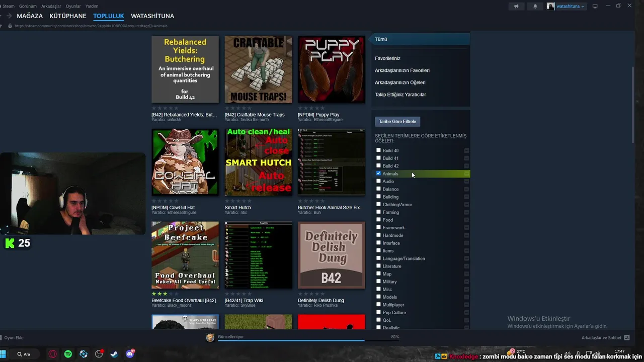Viewport: 644px width, 362px height.
Task: Click the lock icon beside the URL
Action: click(10, 26)
